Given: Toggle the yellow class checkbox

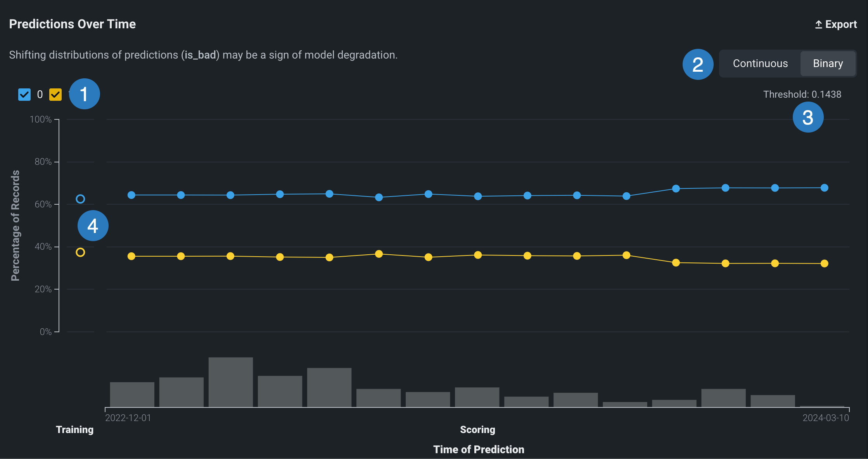Looking at the screenshot, I should point(55,94).
